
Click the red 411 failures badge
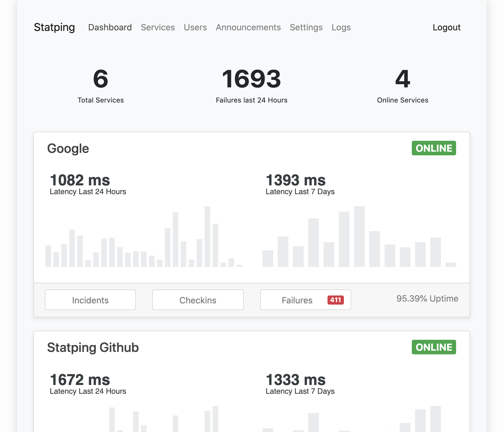coord(335,300)
